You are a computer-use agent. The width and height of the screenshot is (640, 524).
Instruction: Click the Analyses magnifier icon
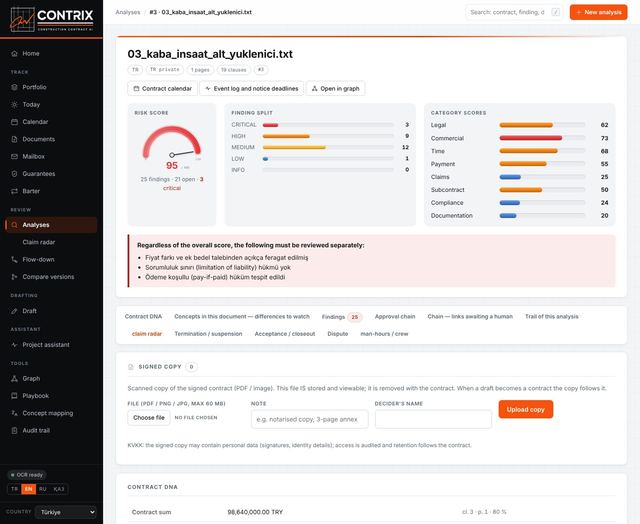[x=14, y=225]
